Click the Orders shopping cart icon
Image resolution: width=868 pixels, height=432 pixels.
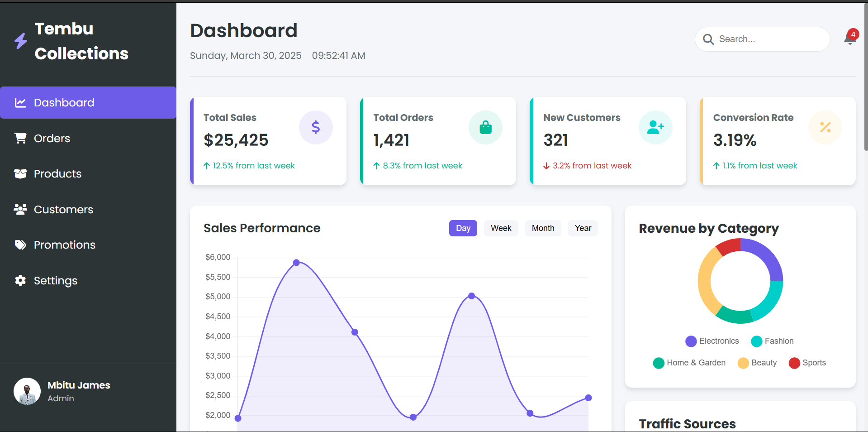(x=20, y=138)
